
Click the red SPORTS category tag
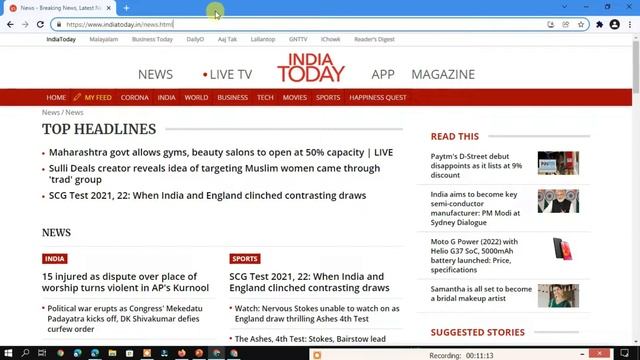245,259
